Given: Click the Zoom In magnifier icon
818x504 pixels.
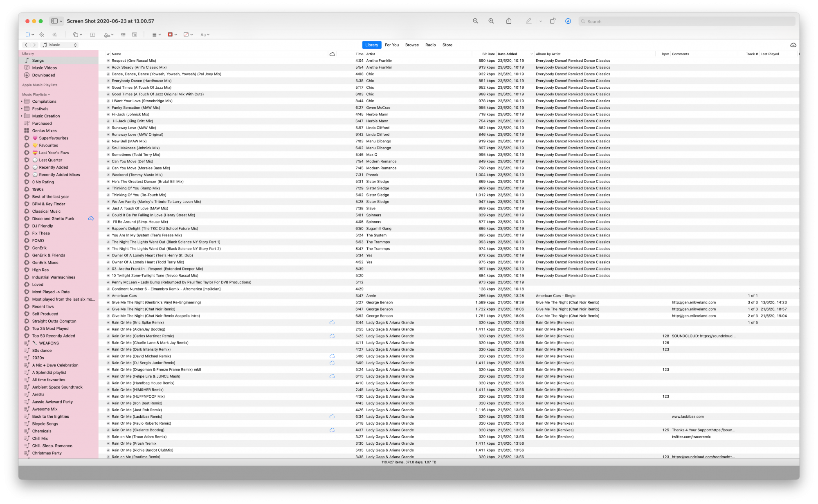Looking at the screenshot, I should (491, 21).
